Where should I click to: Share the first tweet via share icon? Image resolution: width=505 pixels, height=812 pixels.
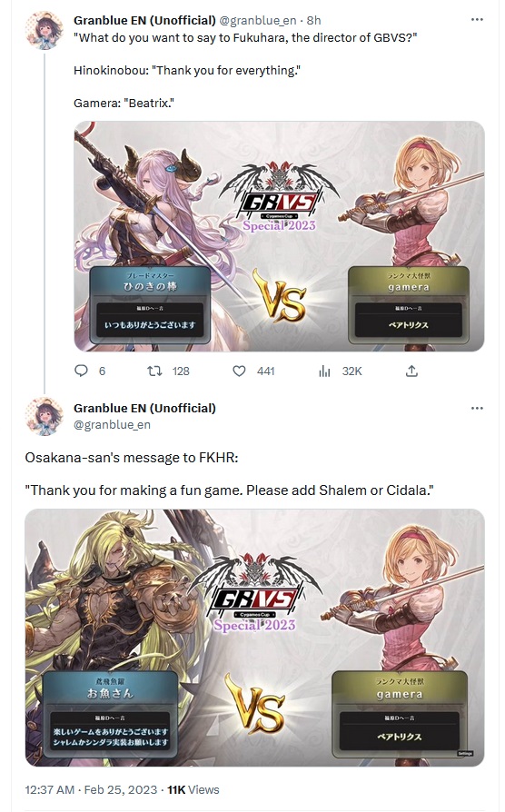tap(411, 371)
